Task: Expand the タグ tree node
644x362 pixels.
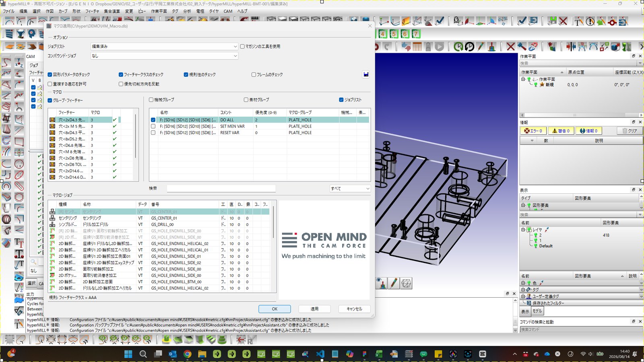Action: [x=523, y=290]
